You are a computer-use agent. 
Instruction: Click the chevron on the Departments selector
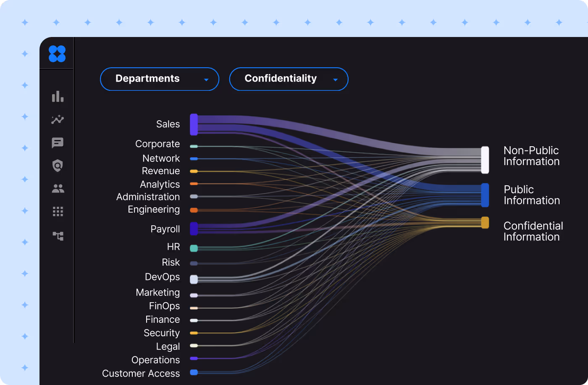click(x=206, y=79)
